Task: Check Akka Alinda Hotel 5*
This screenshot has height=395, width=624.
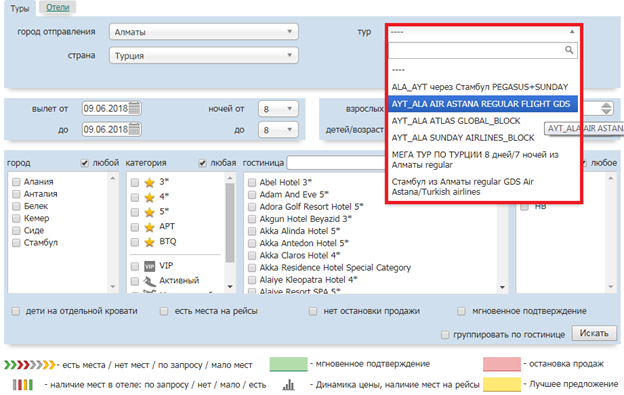Action: pyautogui.click(x=252, y=231)
